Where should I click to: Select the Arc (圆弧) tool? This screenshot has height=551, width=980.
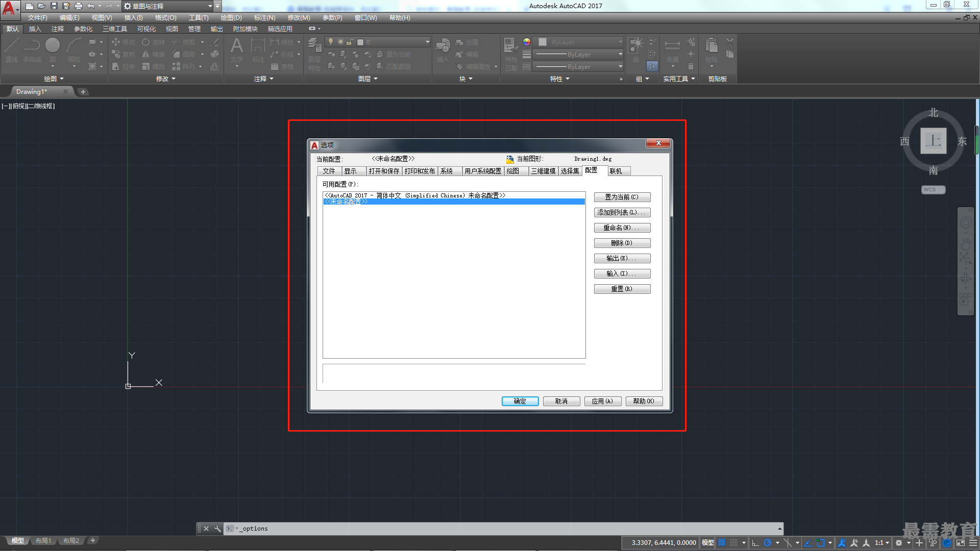[x=74, y=50]
